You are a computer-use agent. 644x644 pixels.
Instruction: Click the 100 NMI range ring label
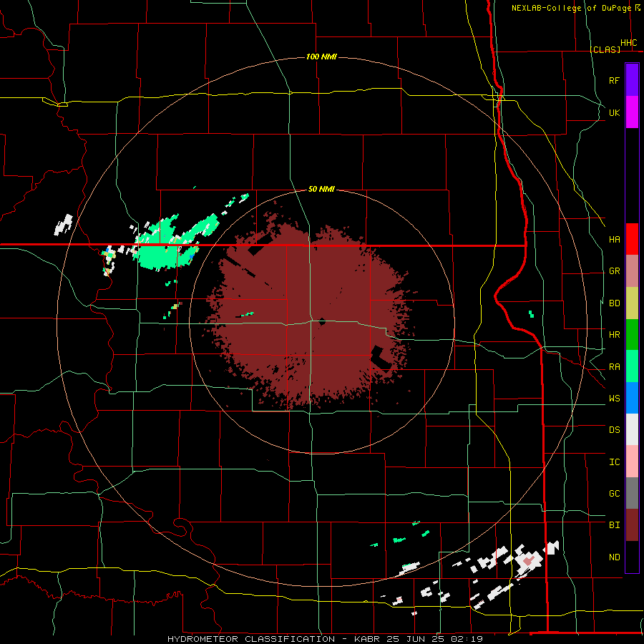[321, 57]
